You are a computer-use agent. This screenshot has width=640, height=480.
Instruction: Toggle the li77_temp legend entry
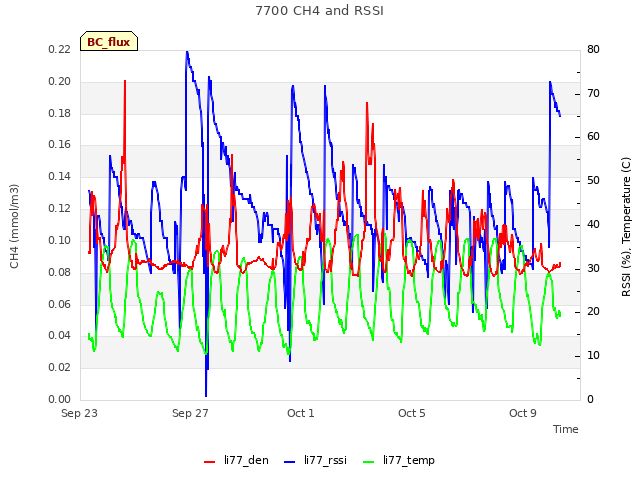(399, 460)
